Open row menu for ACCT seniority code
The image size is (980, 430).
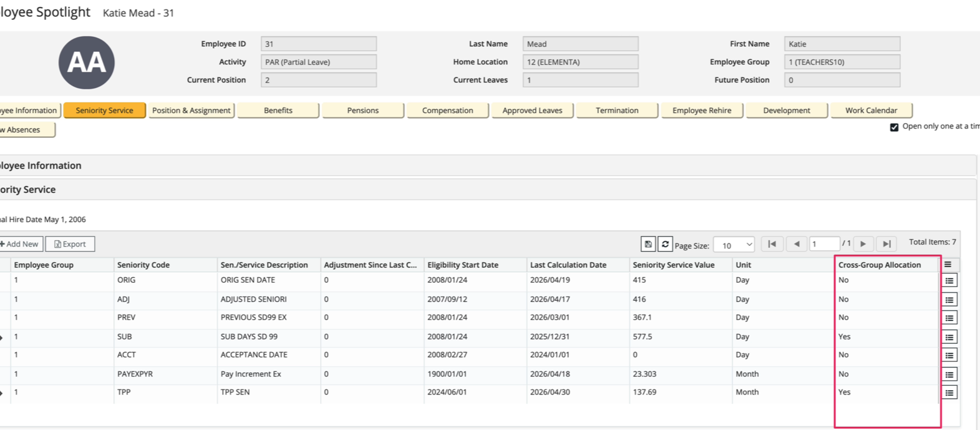coord(949,356)
